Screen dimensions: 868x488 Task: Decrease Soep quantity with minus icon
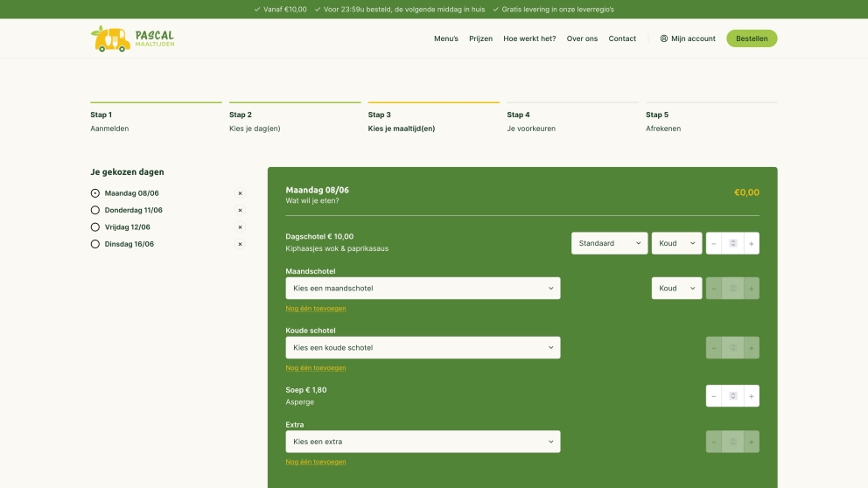click(713, 396)
